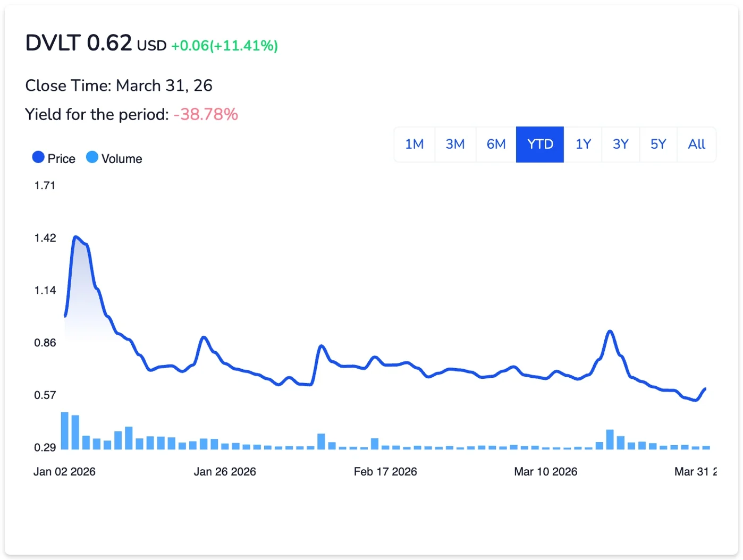Click the DVLT ticker heading

coord(53,43)
